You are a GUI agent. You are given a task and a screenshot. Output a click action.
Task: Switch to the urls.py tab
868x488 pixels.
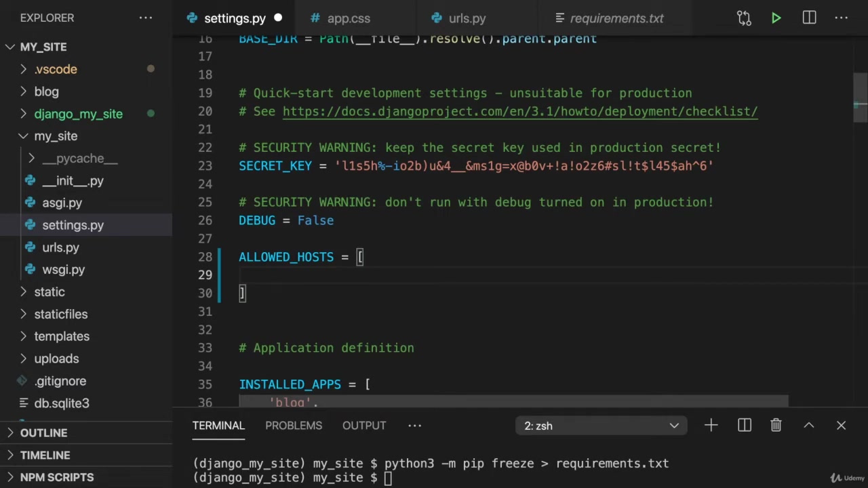[467, 18]
